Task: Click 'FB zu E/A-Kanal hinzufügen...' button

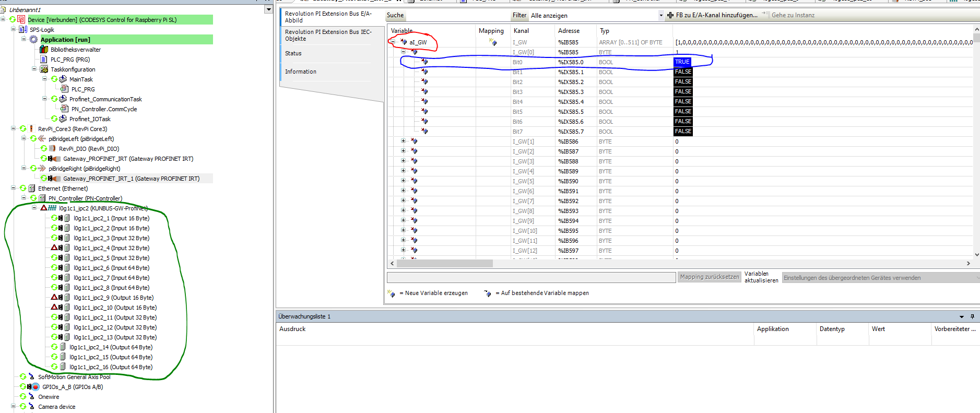Action: point(712,15)
